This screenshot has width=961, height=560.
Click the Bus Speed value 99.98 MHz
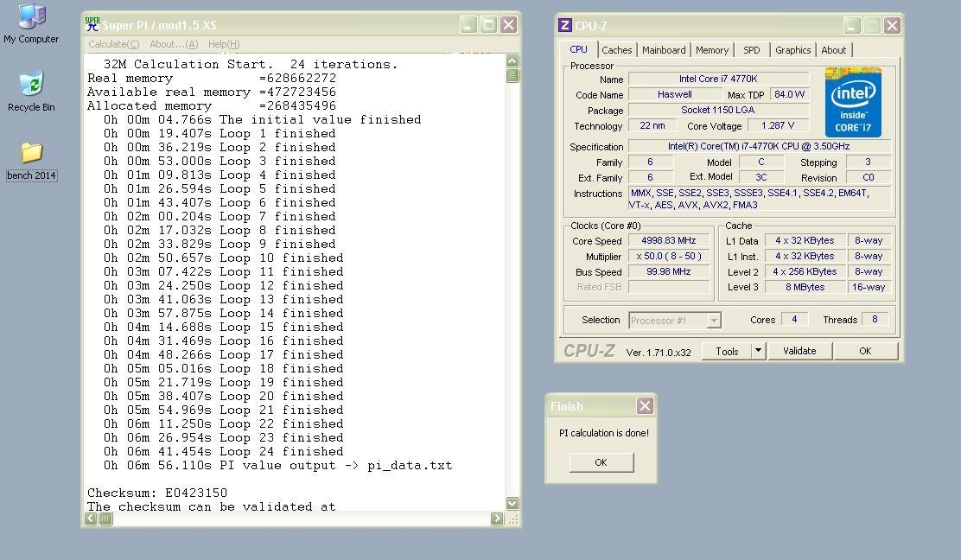click(x=669, y=271)
